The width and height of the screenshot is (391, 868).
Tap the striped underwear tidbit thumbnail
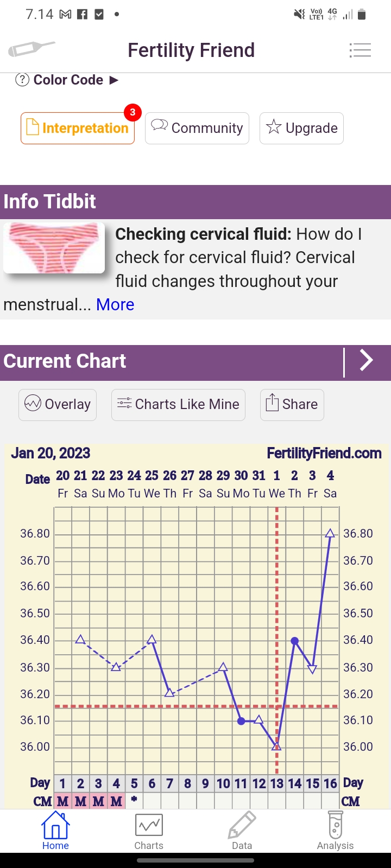pyautogui.click(x=54, y=247)
